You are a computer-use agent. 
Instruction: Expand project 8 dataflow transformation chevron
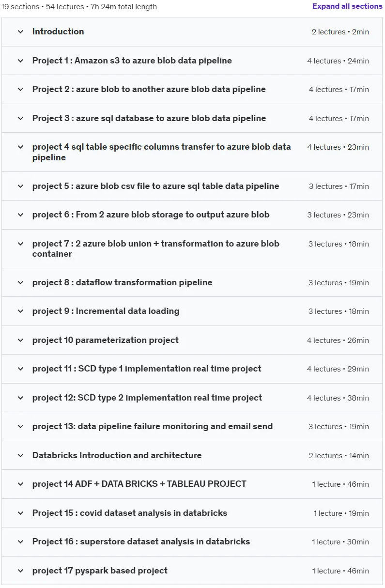(x=20, y=282)
